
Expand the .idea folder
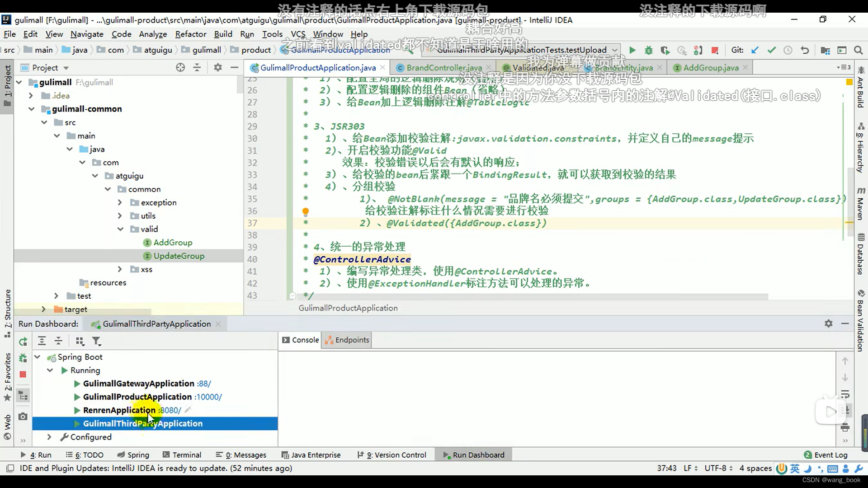pyautogui.click(x=31, y=96)
